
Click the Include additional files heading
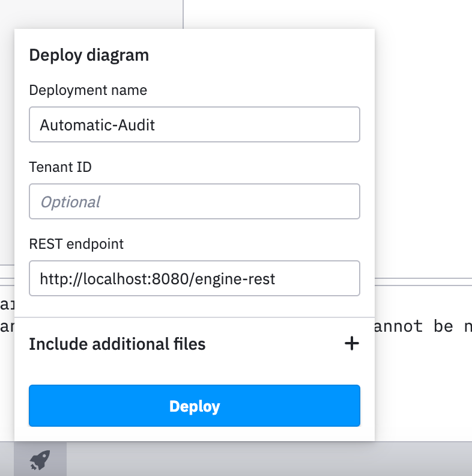pyautogui.click(x=117, y=344)
